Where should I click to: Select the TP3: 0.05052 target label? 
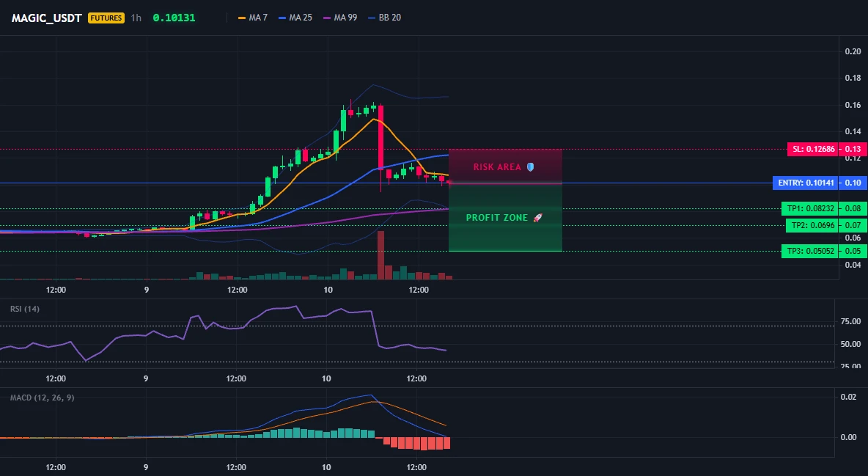[809, 251]
